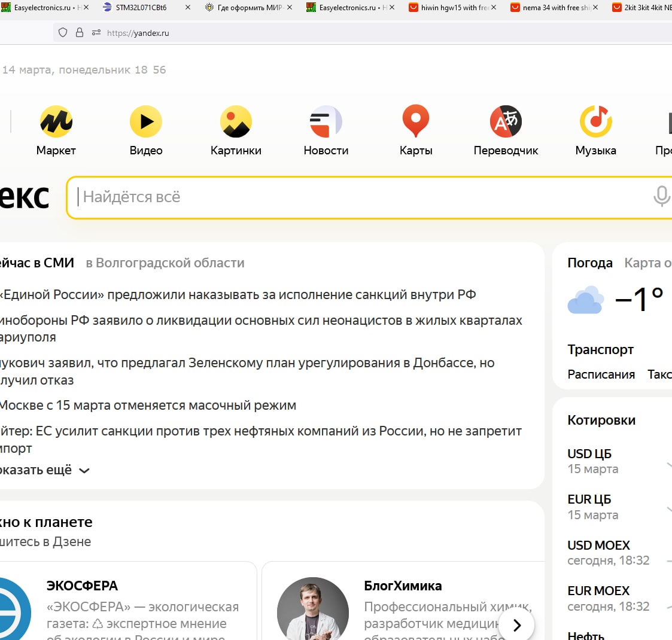Open the Карты maps pin icon
This screenshot has width=672, height=640.
[x=416, y=121]
